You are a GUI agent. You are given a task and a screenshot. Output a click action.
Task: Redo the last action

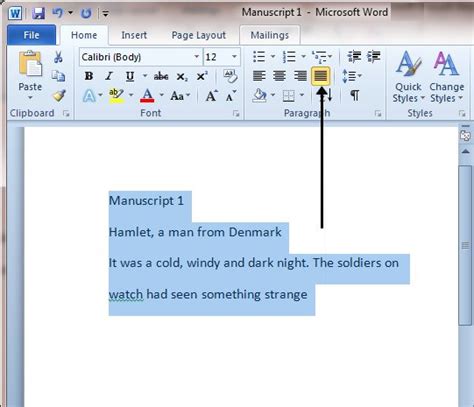[x=86, y=13]
